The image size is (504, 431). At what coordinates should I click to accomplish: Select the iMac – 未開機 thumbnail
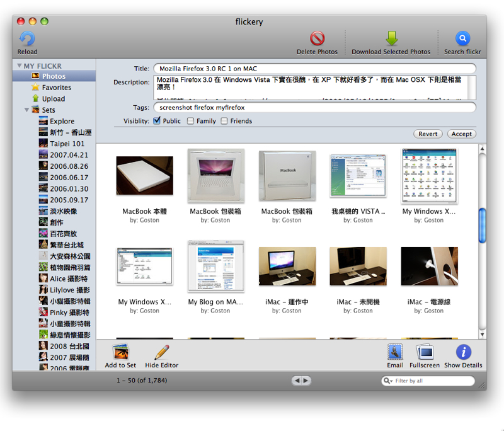[x=358, y=266]
